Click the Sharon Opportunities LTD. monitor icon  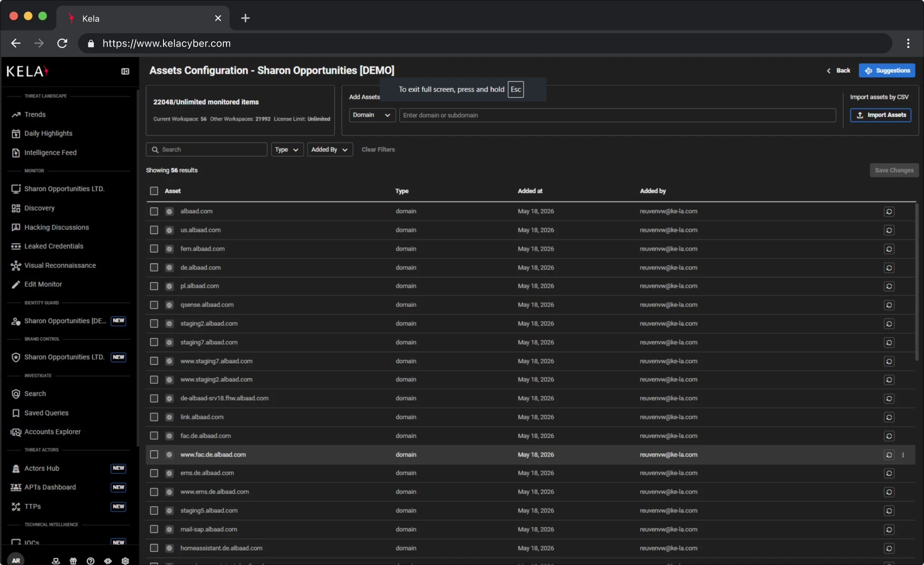[16, 189]
